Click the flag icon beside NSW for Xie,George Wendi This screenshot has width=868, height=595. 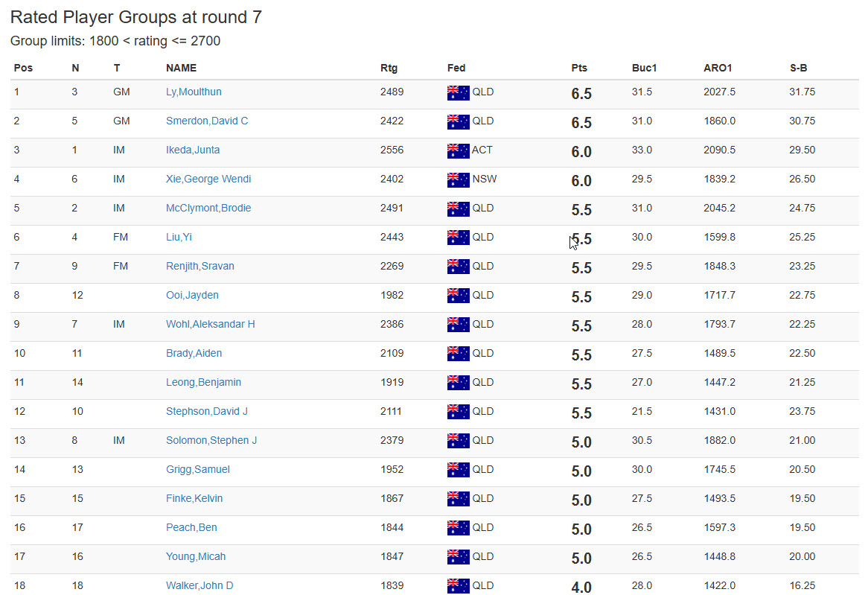(458, 180)
